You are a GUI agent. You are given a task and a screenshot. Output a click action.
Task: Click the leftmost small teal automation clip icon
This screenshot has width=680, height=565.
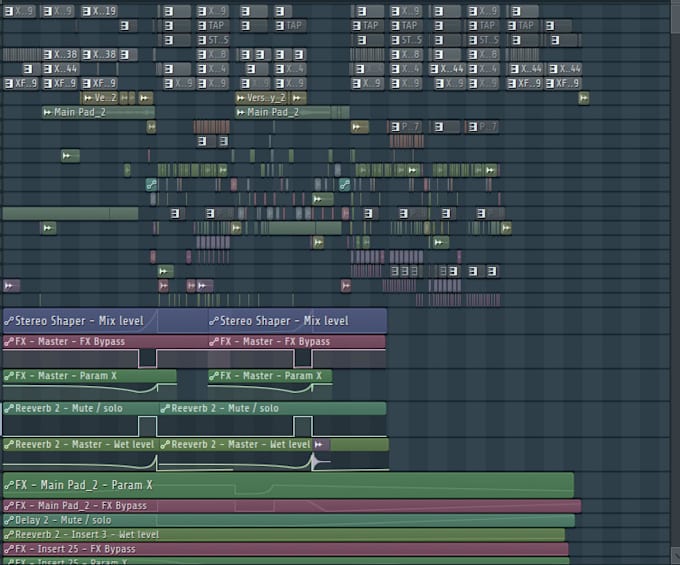click(152, 184)
